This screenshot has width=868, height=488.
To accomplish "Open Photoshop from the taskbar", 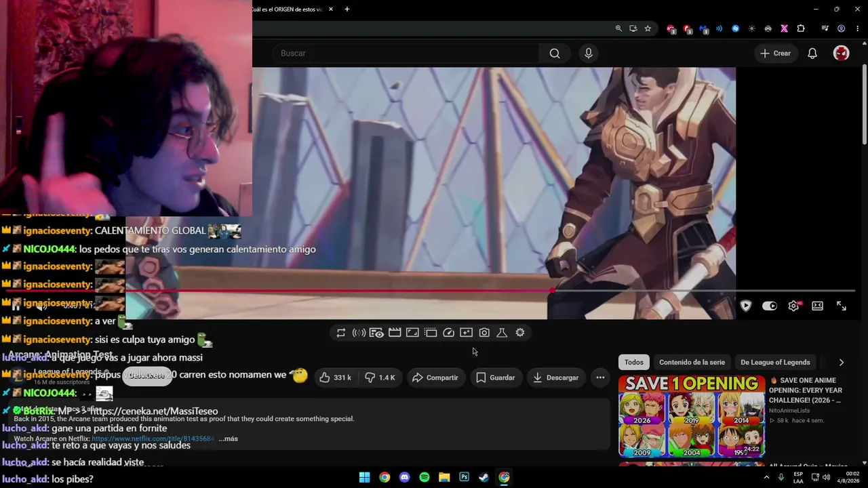I will pos(464,477).
